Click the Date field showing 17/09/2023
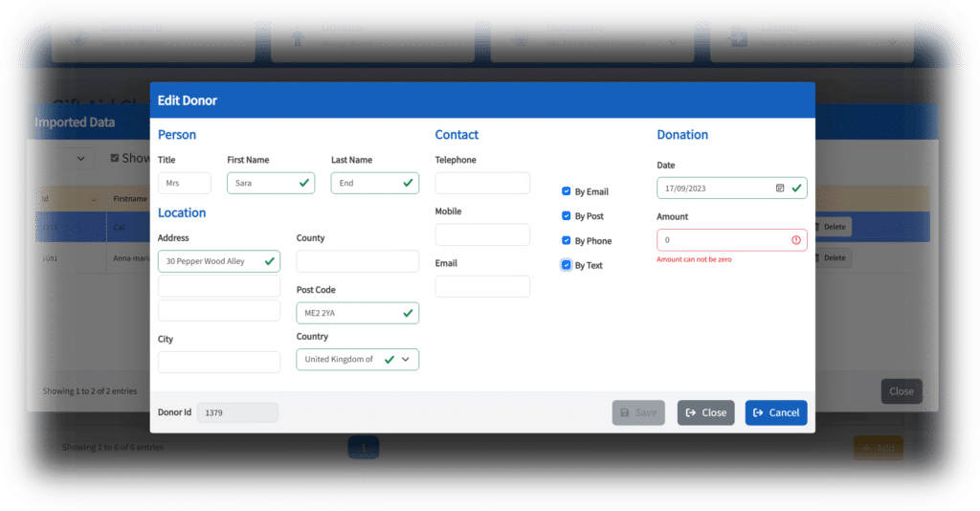This screenshot has width=980, height=511. [732, 188]
